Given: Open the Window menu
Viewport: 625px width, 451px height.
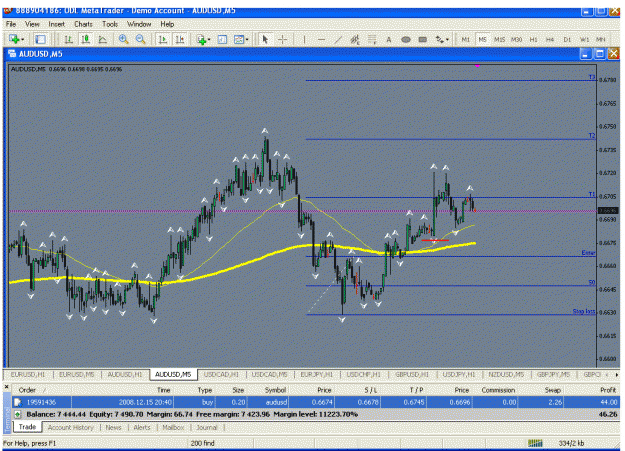Looking at the screenshot, I should pos(139,24).
